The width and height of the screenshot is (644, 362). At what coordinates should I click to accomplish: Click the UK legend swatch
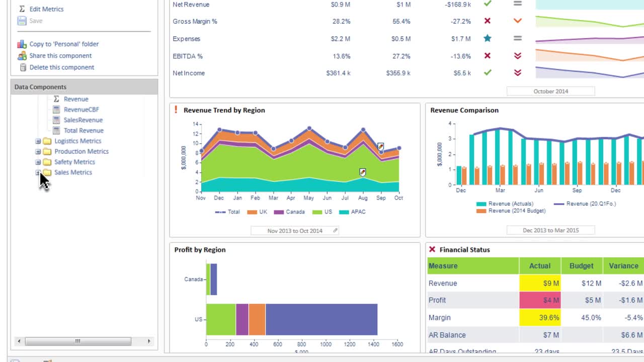(252, 212)
